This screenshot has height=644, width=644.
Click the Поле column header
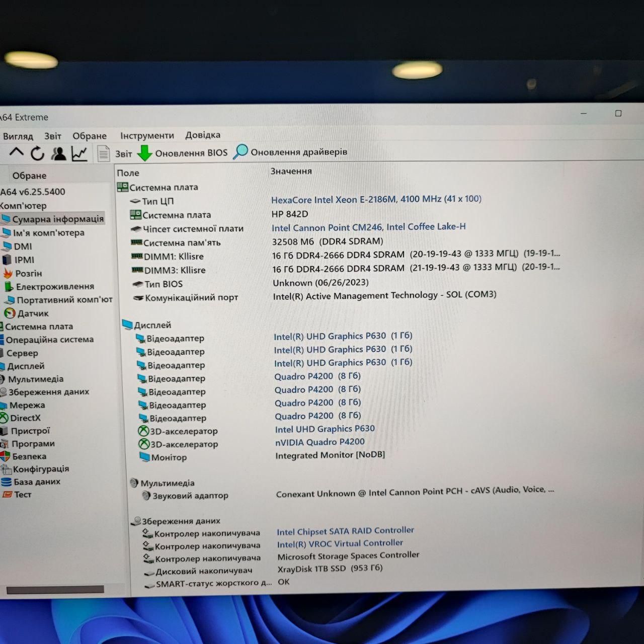(x=128, y=173)
